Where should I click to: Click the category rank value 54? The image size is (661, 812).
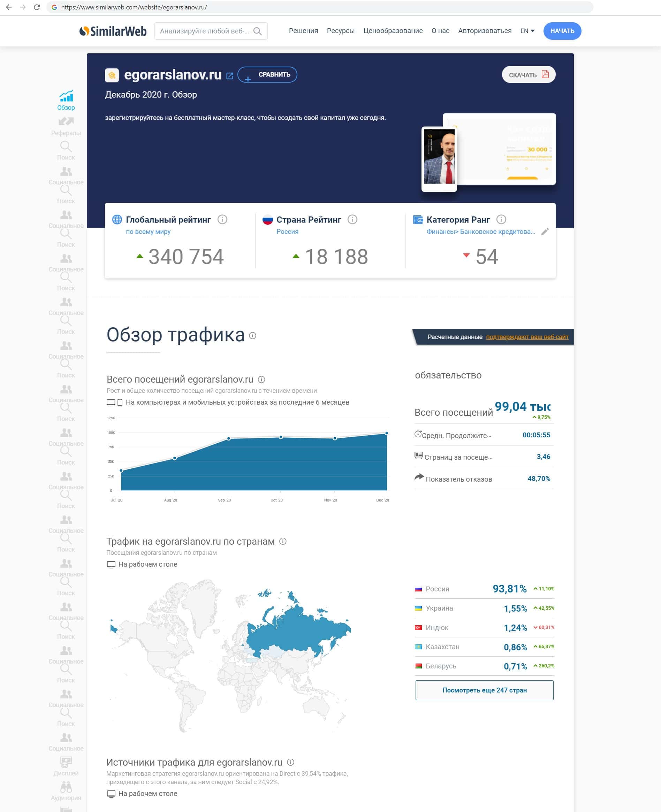click(487, 256)
